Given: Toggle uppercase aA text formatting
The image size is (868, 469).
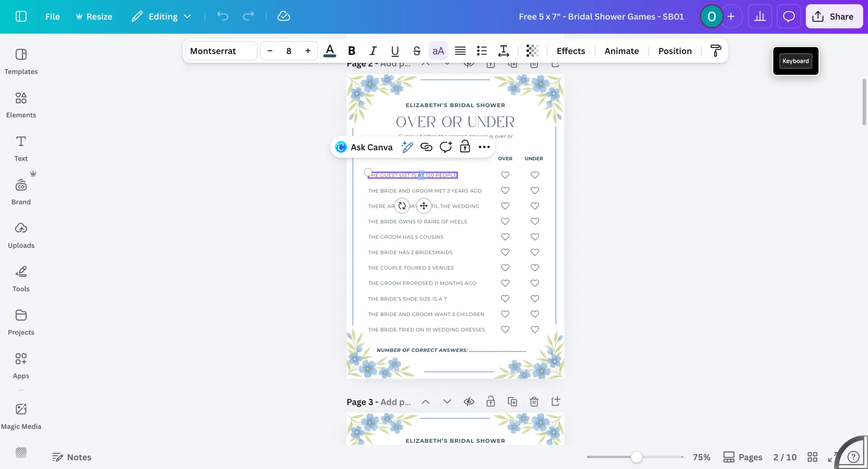Looking at the screenshot, I should pos(438,51).
